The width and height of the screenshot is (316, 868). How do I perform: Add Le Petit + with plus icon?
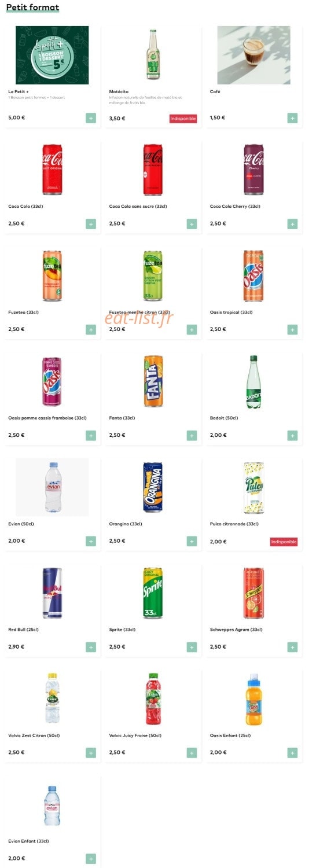click(x=91, y=118)
